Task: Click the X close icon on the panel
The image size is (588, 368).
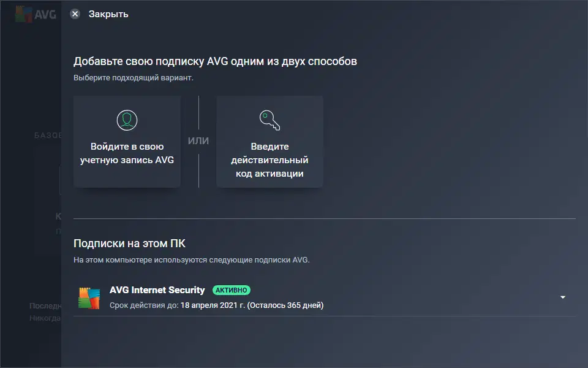Action: click(75, 13)
